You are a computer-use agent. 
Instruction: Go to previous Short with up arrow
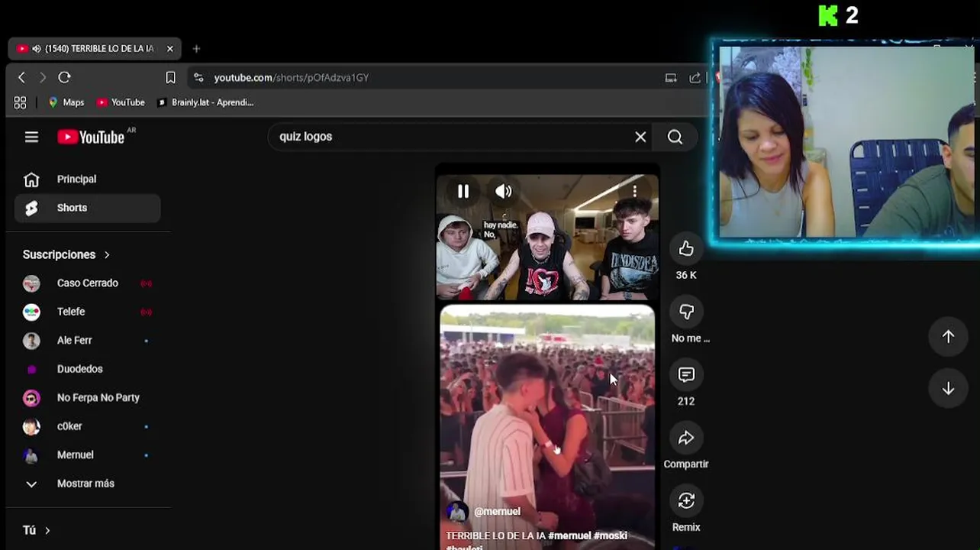pos(948,337)
